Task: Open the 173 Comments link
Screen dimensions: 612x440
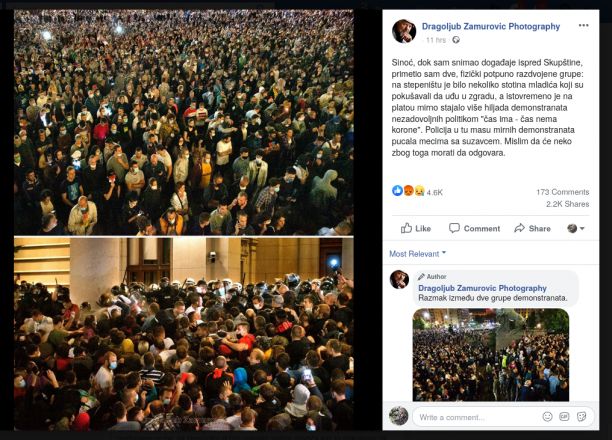Action: 562,192
